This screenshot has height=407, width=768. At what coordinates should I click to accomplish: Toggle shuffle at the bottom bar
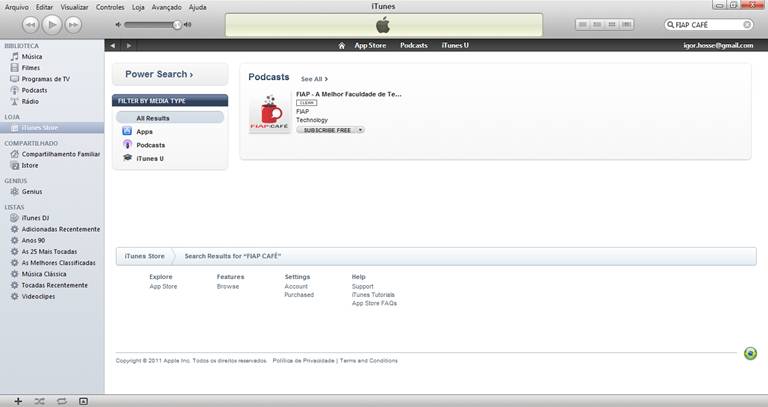tap(40, 402)
